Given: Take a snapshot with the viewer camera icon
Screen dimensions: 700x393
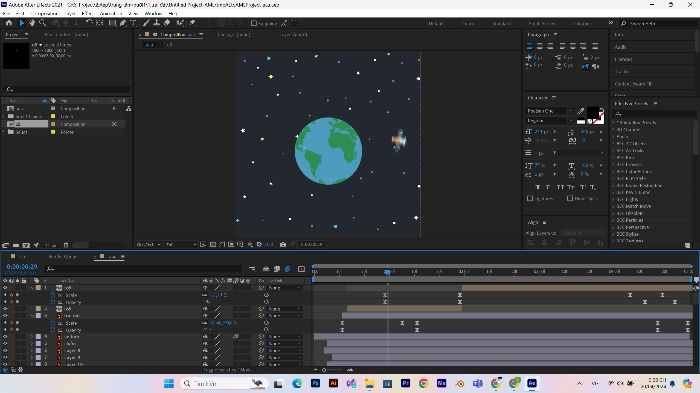Looking at the screenshot, I should 283,244.
